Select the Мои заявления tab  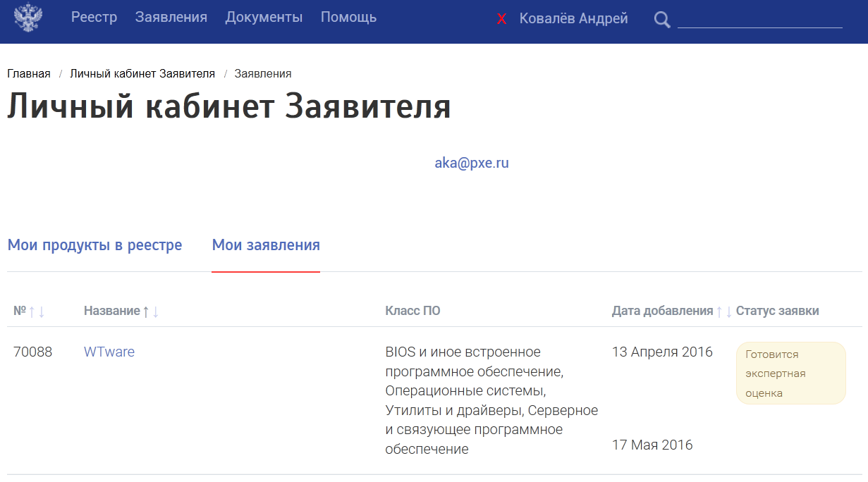point(266,245)
